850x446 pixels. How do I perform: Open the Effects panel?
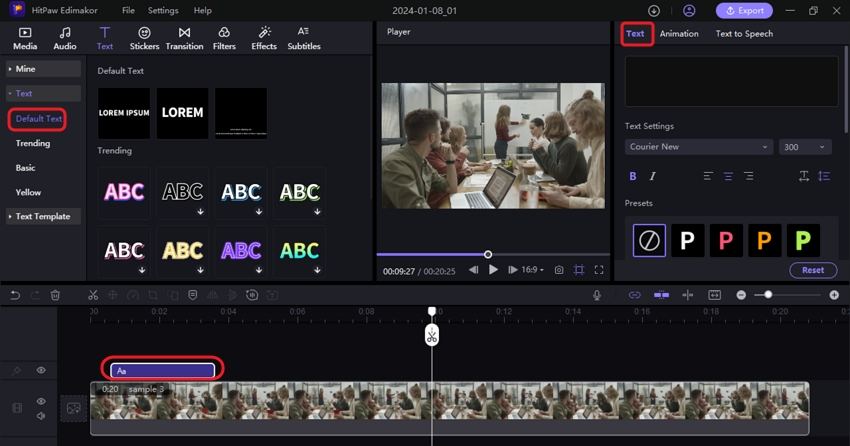point(264,39)
